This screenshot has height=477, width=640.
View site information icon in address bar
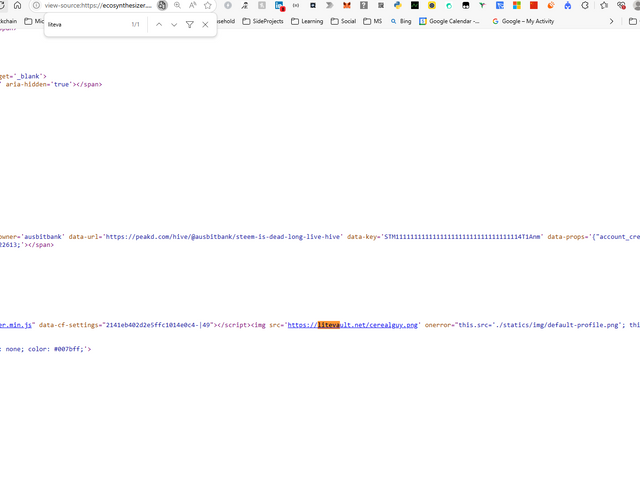36,5
